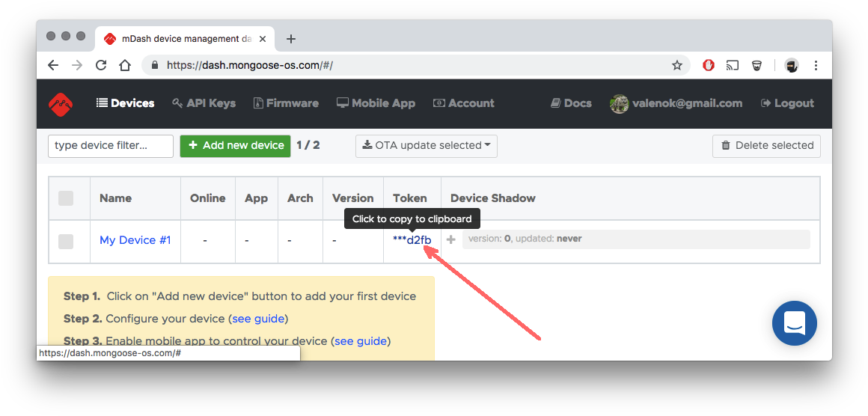The width and height of the screenshot is (868, 416).
Task: Open the Firmware section
Action: point(286,103)
